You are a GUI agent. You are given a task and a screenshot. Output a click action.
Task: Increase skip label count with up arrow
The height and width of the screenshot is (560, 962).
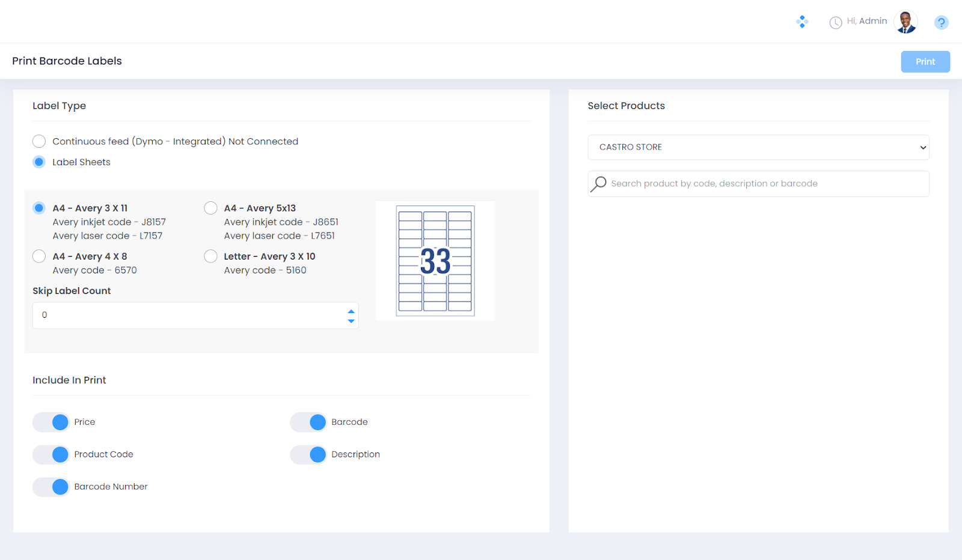click(351, 311)
